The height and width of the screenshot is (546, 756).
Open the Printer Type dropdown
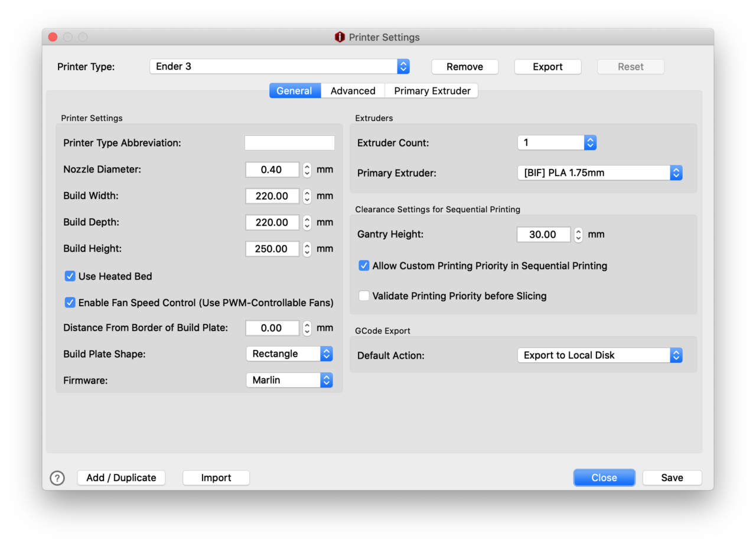[279, 66]
